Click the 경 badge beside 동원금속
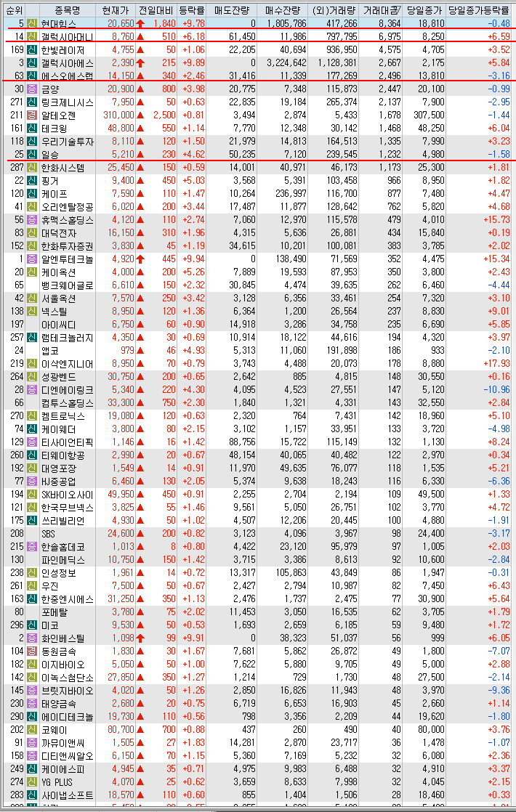The image size is (516, 812). point(32,651)
